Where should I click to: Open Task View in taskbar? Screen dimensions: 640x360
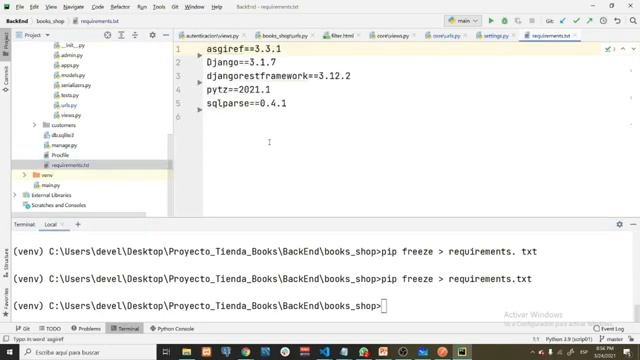click(x=166, y=351)
